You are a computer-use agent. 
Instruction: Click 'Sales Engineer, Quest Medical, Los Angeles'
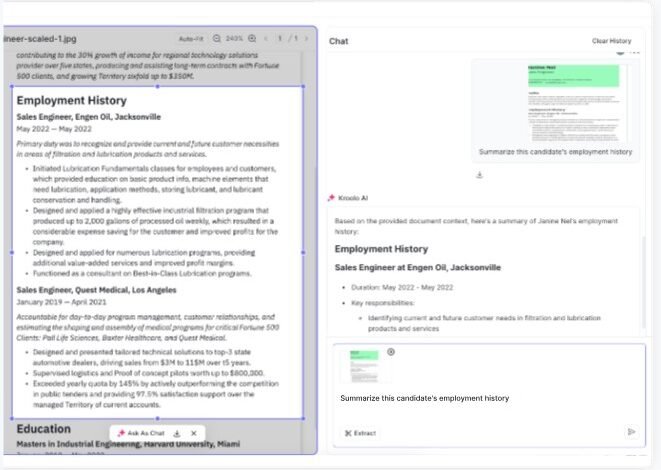[x=96, y=290]
